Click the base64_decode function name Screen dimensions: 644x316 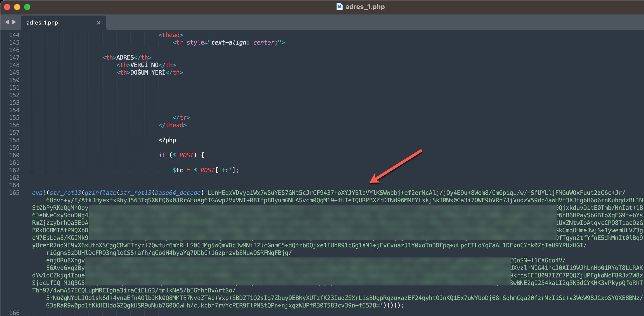point(178,193)
